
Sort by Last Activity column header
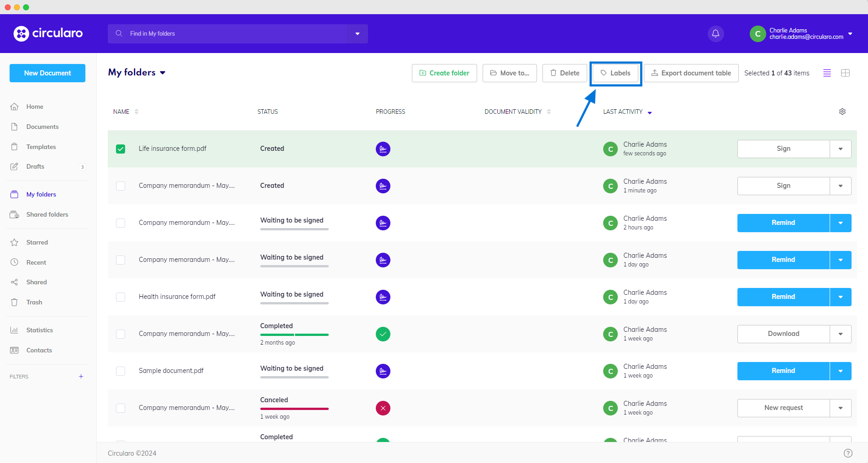(x=623, y=112)
